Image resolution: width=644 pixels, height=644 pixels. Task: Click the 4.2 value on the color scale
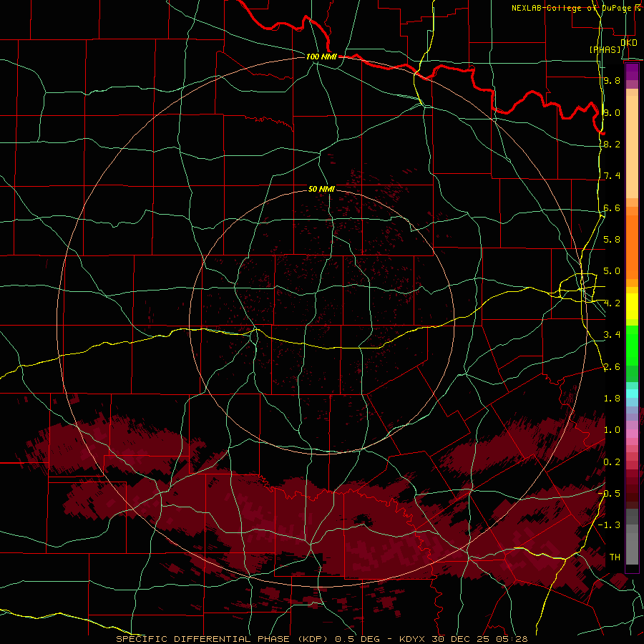(x=612, y=303)
